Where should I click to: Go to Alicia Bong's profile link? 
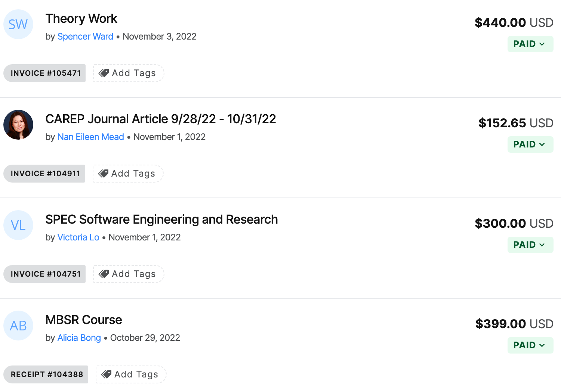[x=79, y=338]
